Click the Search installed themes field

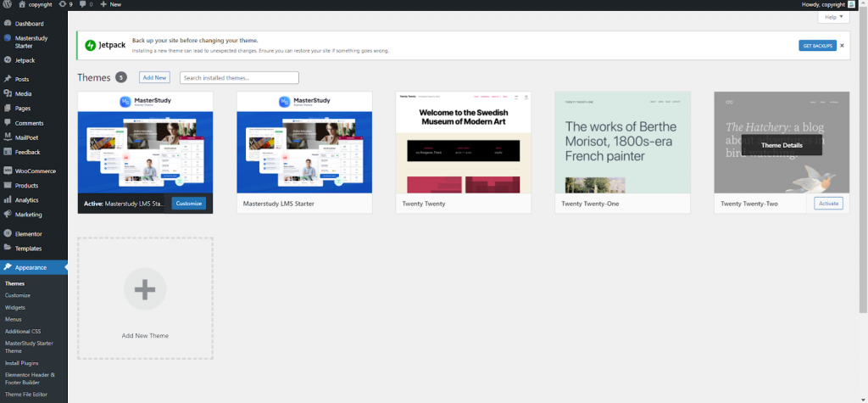pos(239,77)
